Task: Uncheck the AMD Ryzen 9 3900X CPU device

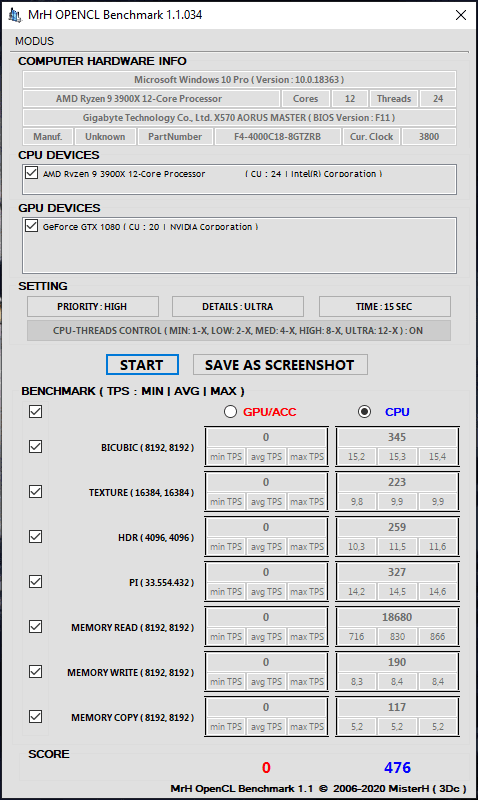Action: (x=32, y=172)
